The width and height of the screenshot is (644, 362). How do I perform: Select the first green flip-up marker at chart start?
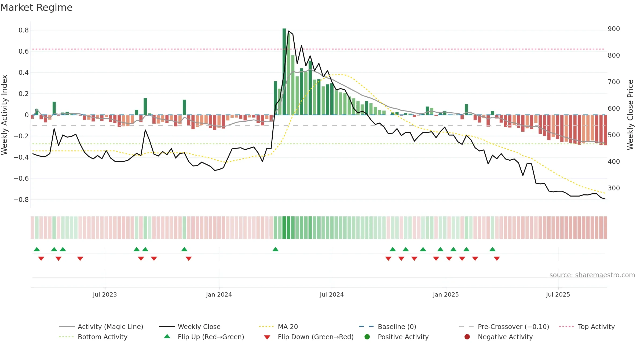(x=37, y=249)
